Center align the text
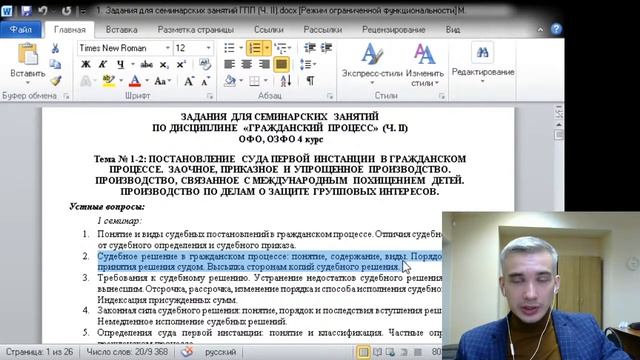 (247, 64)
